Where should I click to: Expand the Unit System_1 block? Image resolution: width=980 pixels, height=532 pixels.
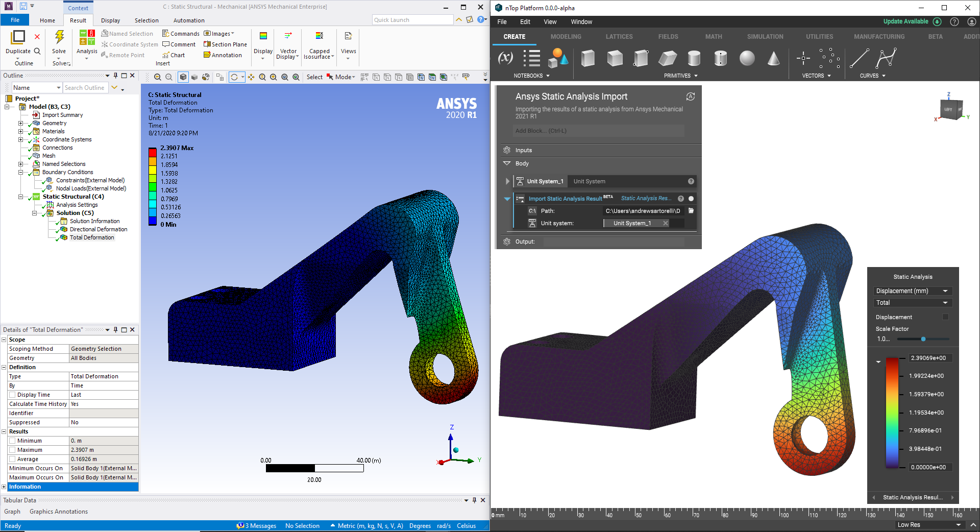[x=507, y=181]
